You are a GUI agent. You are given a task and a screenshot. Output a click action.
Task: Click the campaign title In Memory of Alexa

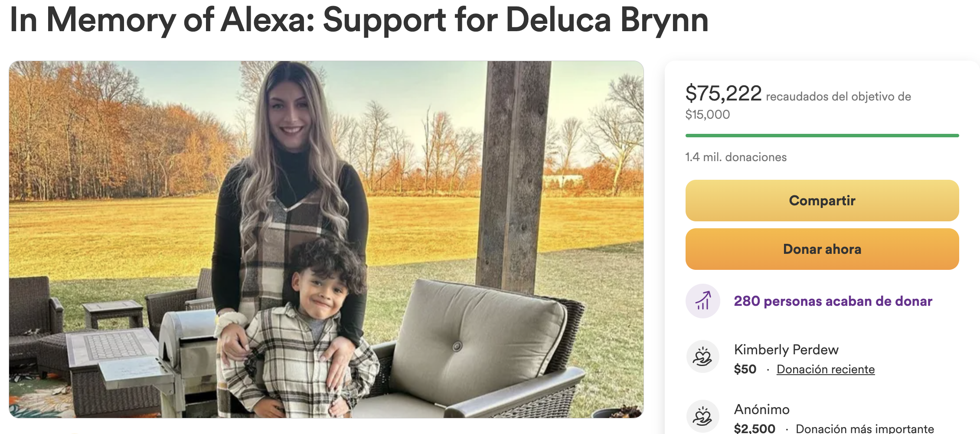click(x=359, y=20)
